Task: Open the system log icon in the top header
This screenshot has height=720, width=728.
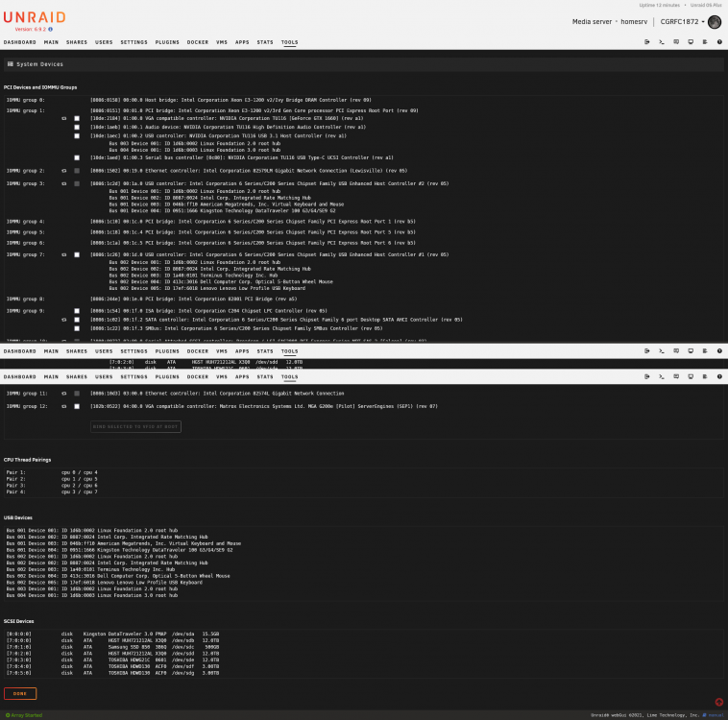Action: (x=705, y=42)
